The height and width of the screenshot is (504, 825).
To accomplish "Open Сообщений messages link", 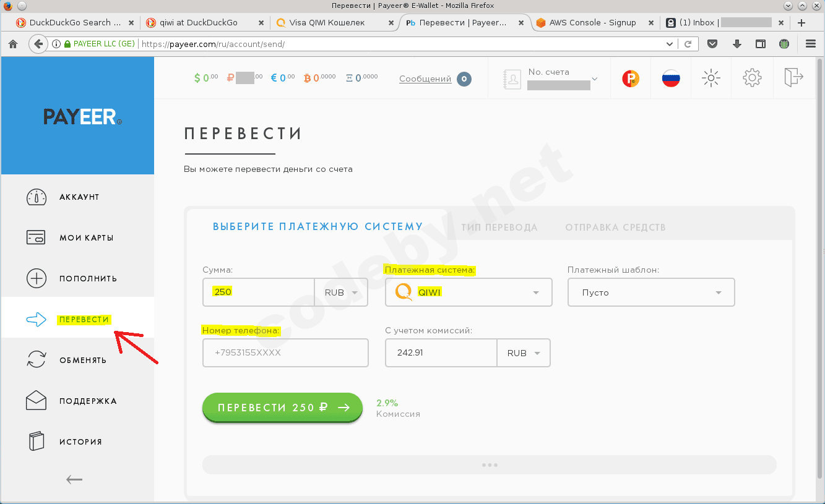I will 425,79.
